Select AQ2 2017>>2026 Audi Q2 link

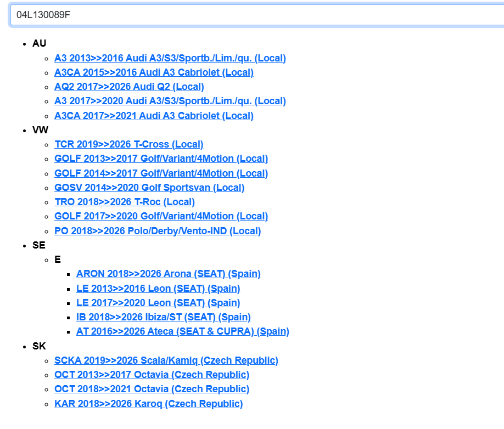(x=129, y=87)
